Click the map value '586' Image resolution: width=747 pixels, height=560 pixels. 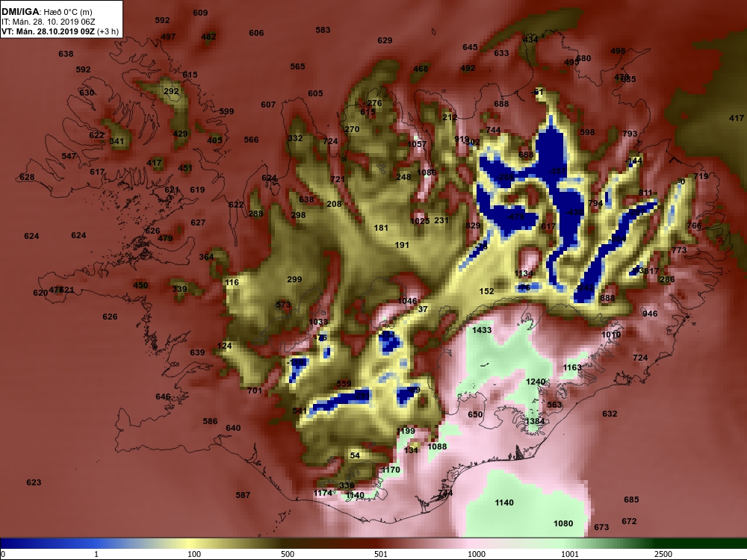coord(210,421)
